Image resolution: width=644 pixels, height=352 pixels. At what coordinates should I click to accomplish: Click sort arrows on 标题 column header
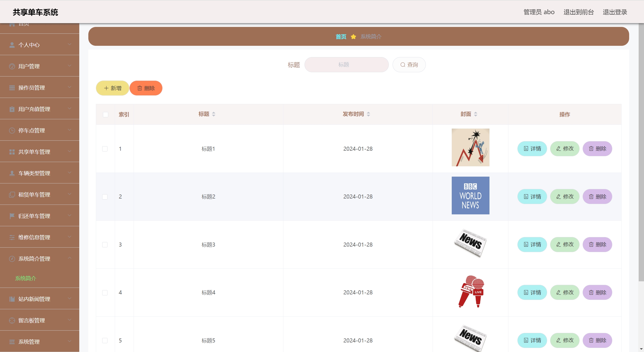click(214, 114)
